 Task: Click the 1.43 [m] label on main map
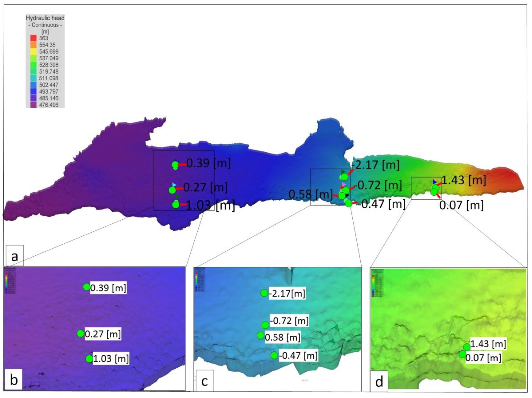pos(464,180)
